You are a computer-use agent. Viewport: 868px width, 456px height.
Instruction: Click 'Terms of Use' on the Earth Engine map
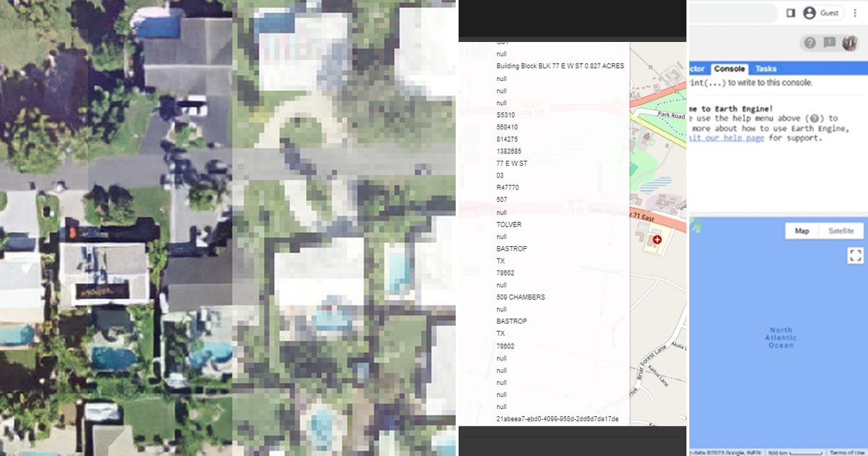pyautogui.click(x=848, y=452)
